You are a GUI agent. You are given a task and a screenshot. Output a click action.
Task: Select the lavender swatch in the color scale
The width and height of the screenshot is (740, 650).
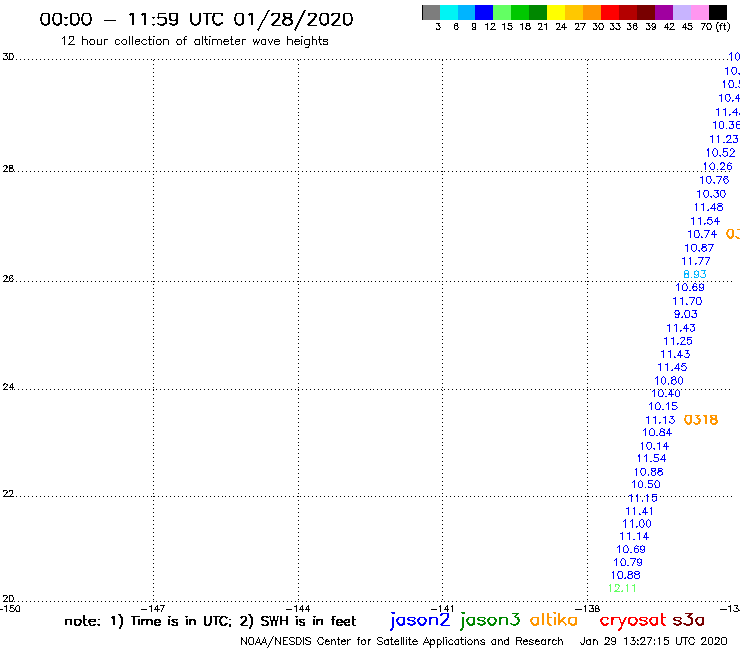pyautogui.click(x=681, y=12)
